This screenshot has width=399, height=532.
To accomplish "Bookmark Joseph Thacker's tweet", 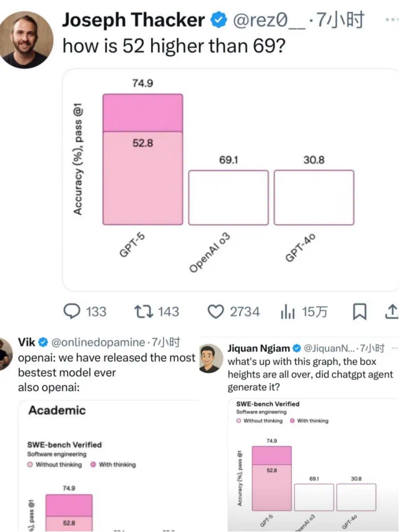I will [x=360, y=312].
